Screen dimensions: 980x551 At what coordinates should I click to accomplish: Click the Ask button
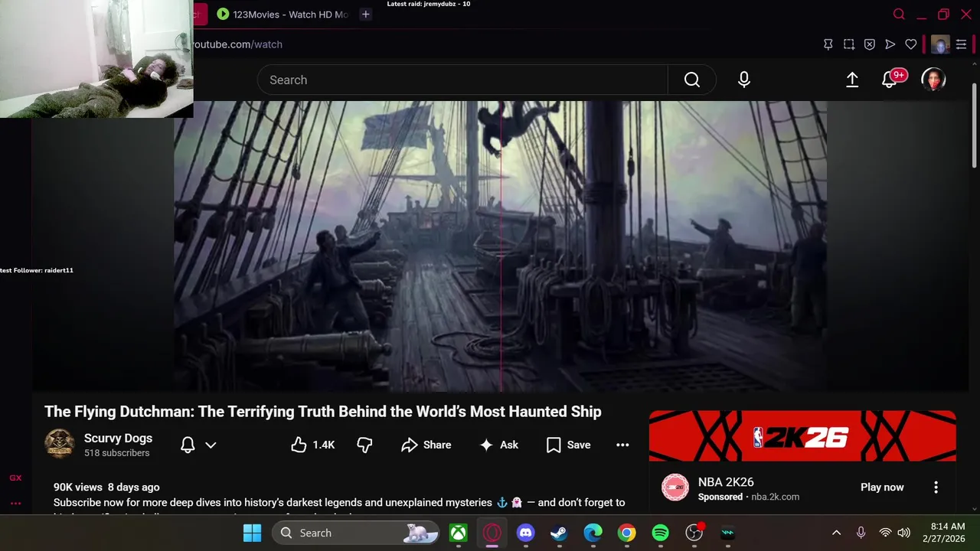click(498, 445)
